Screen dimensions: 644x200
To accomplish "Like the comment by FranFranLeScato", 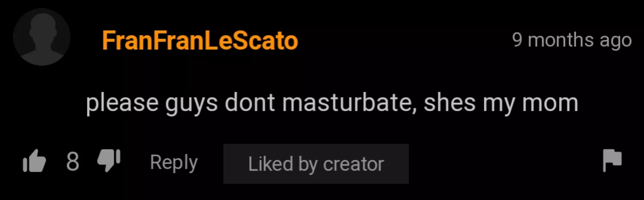I will (34, 161).
